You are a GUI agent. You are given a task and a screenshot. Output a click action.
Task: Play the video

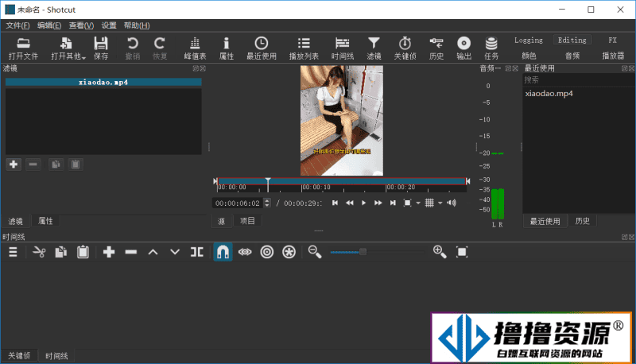364,203
